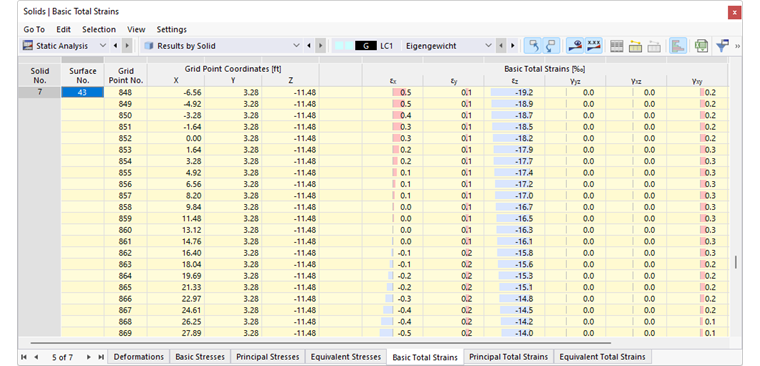This screenshot has width=760, height=366.
Task: Go to previous load case arrow
Action: (501, 46)
